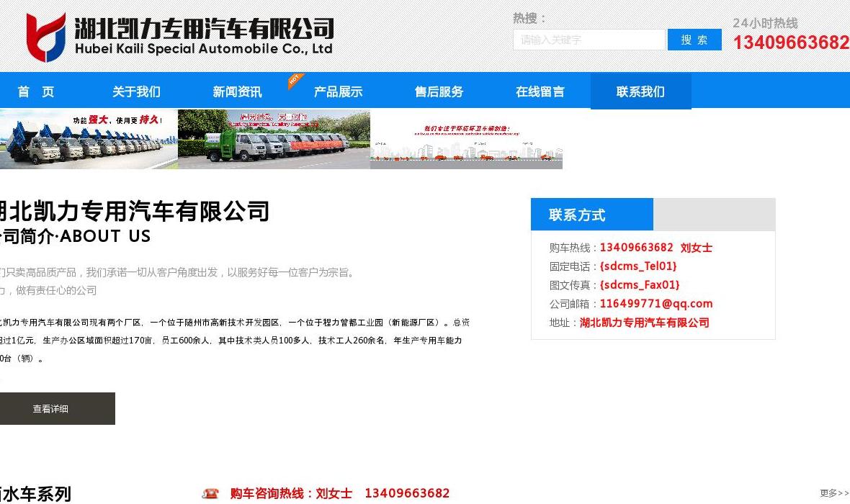This screenshot has width=850, height=504.
Task: Click the banner image with blue dump trucks
Action: click(89, 139)
